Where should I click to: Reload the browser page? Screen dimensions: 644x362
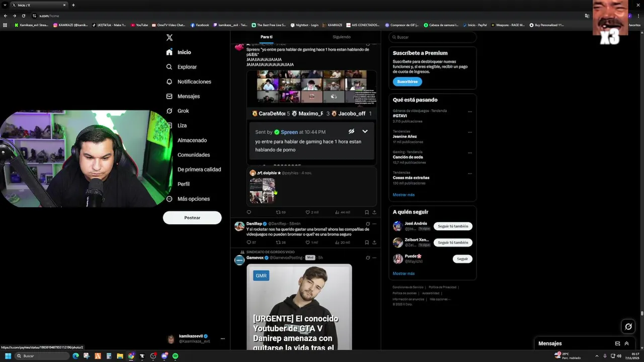(x=23, y=16)
